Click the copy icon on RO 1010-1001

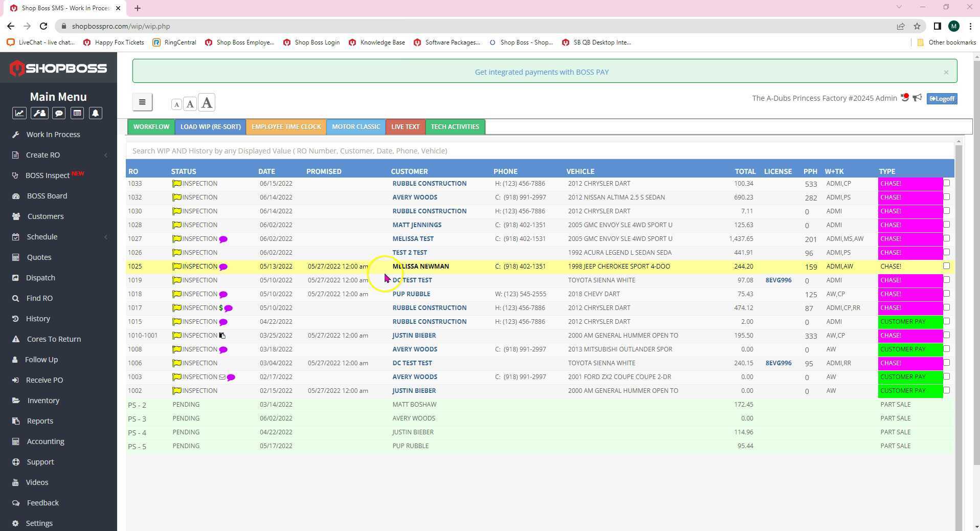[222, 336]
